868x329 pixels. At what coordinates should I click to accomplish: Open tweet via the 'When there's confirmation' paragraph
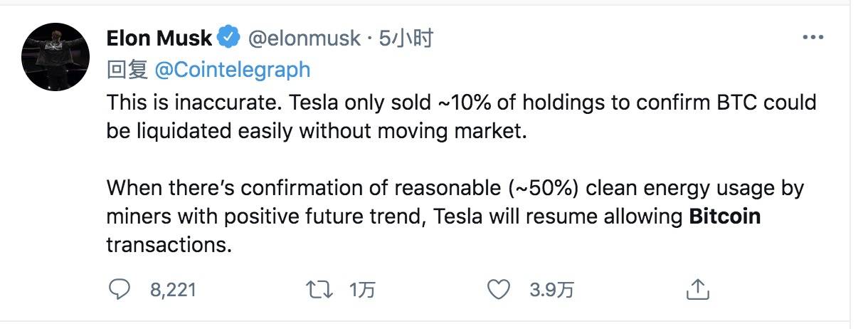[x=455, y=216]
